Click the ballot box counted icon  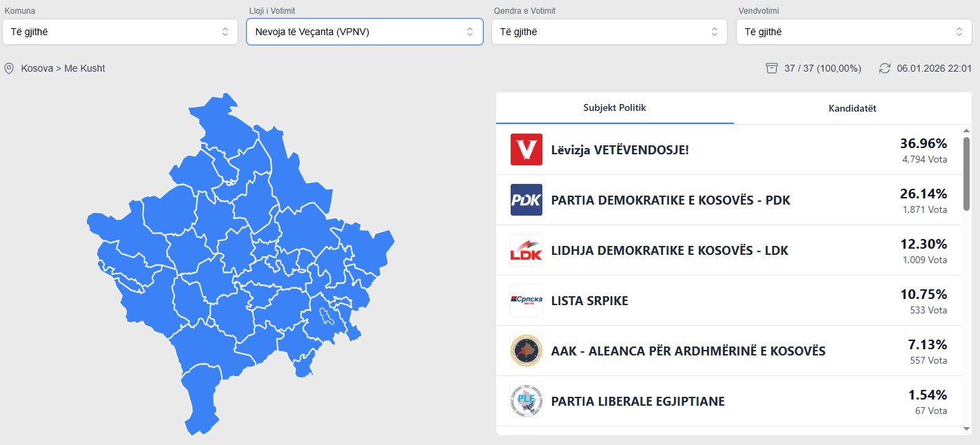[x=772, y=68]
